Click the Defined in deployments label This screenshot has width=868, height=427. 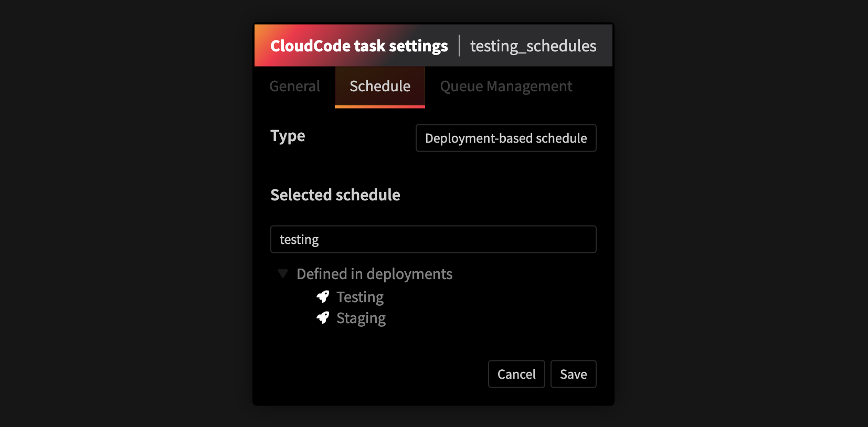click(374, 274)
